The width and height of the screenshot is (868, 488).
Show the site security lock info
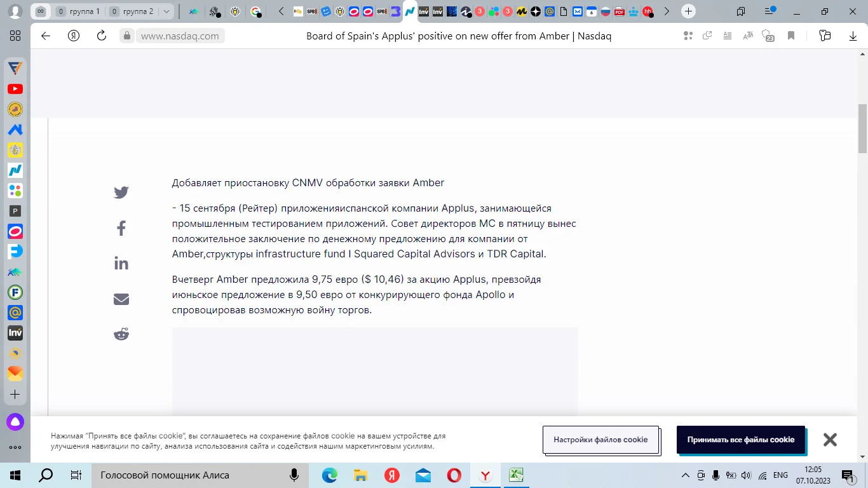(x=127, y=36)
